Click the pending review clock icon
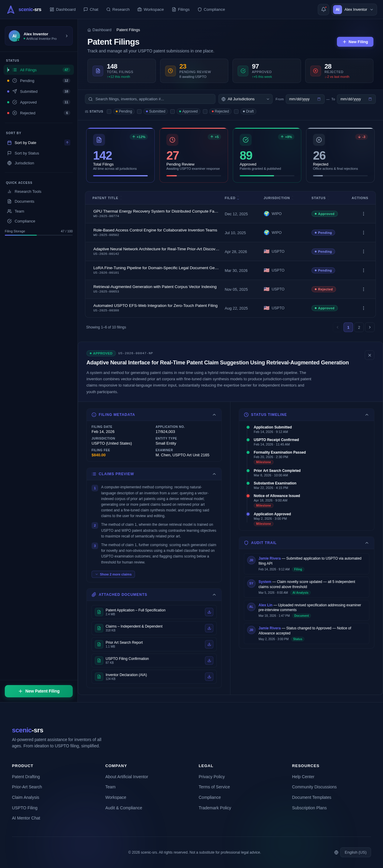 pos(171,71)
